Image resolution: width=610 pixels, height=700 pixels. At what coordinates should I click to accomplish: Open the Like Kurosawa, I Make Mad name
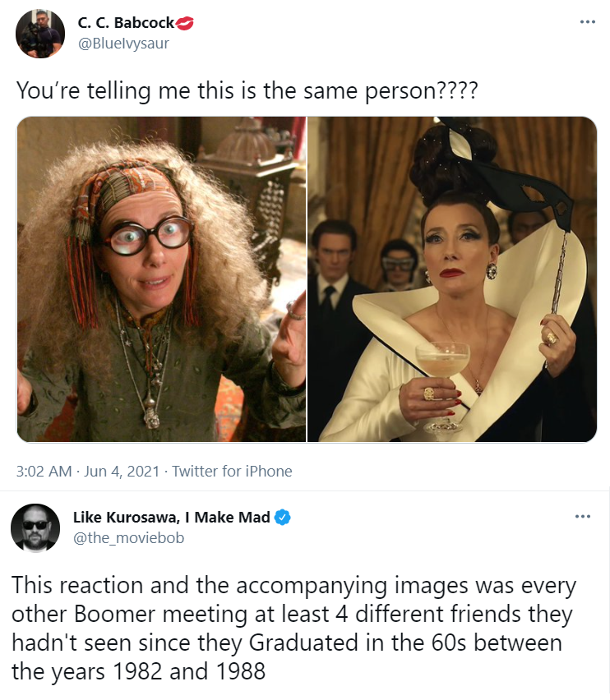click(x=172, y=517)
